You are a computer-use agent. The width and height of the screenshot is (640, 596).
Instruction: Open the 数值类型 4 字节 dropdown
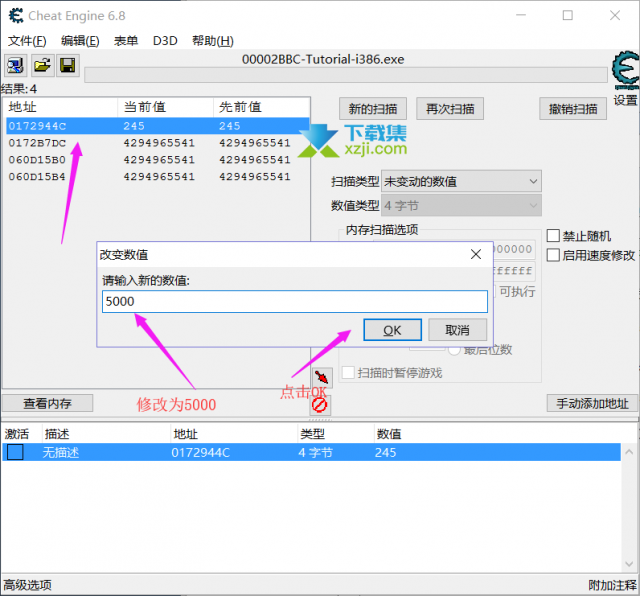tap(461, 205)
